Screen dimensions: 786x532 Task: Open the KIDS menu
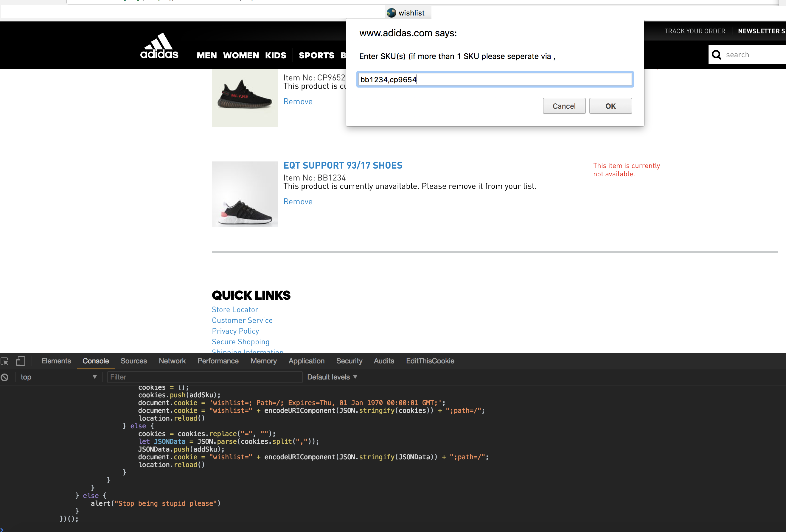pos(275,55)
